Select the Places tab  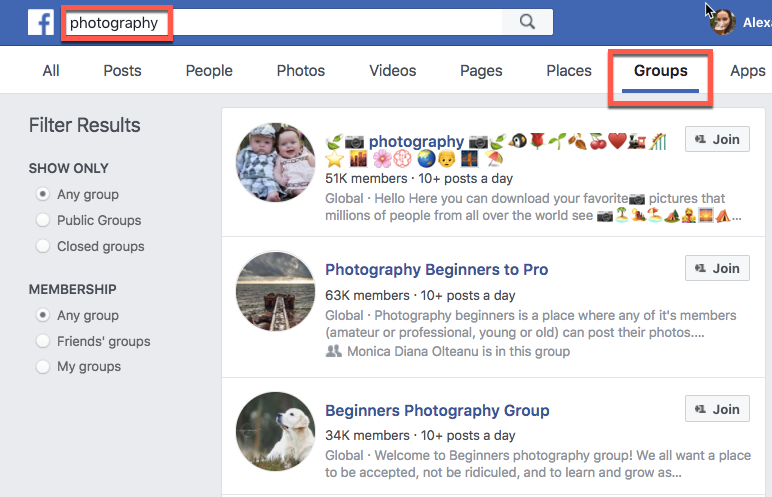(x=569, y=70)
